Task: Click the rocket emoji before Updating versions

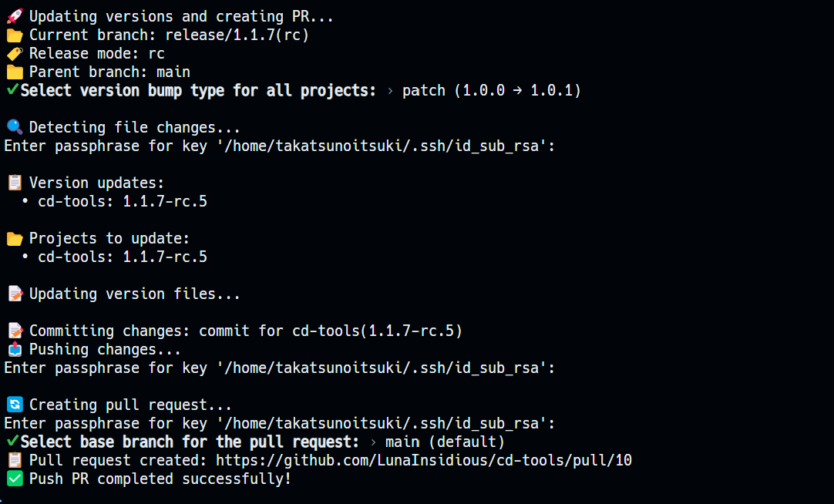Action: tap(15, 16)
